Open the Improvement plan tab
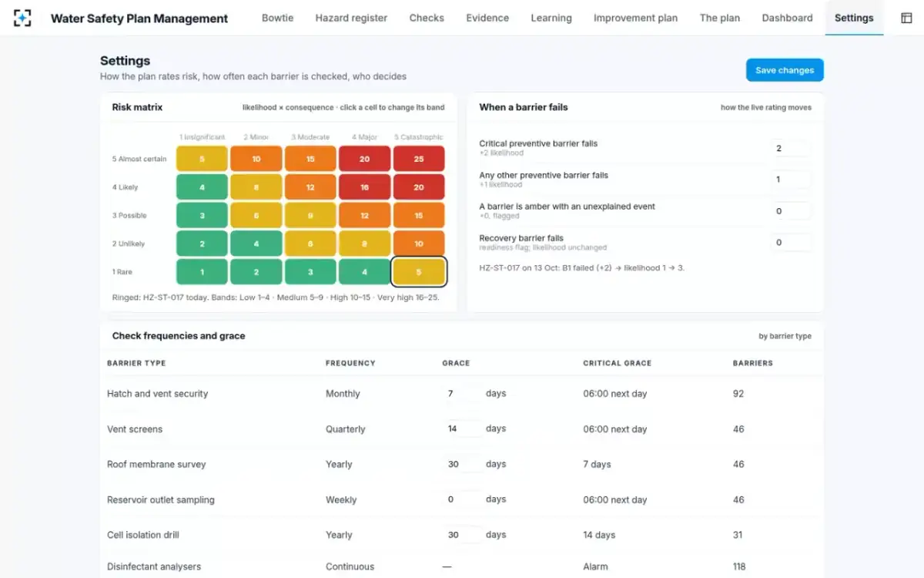The height and width of the screenshot is (578, 924). click(636, 18)
